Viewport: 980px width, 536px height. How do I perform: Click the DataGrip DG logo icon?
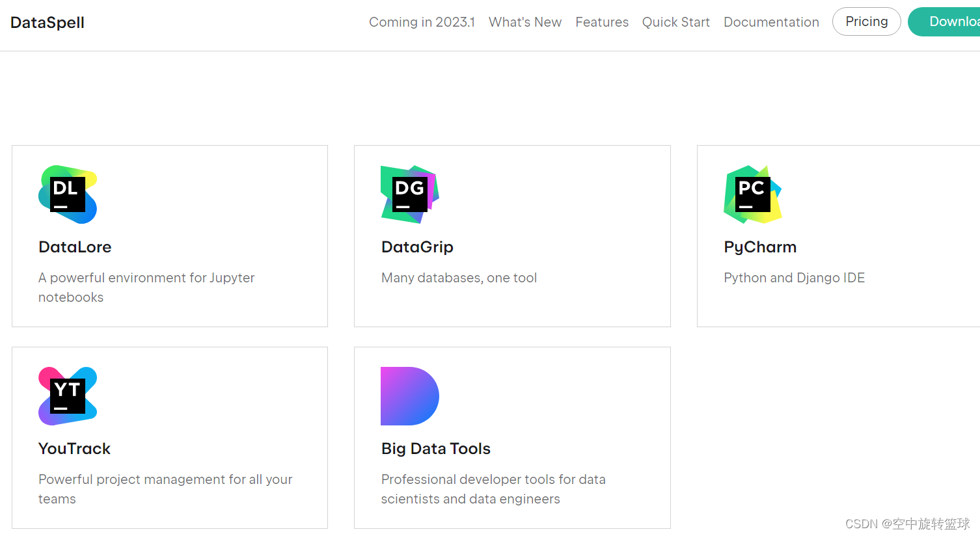[x=410, y=194]
